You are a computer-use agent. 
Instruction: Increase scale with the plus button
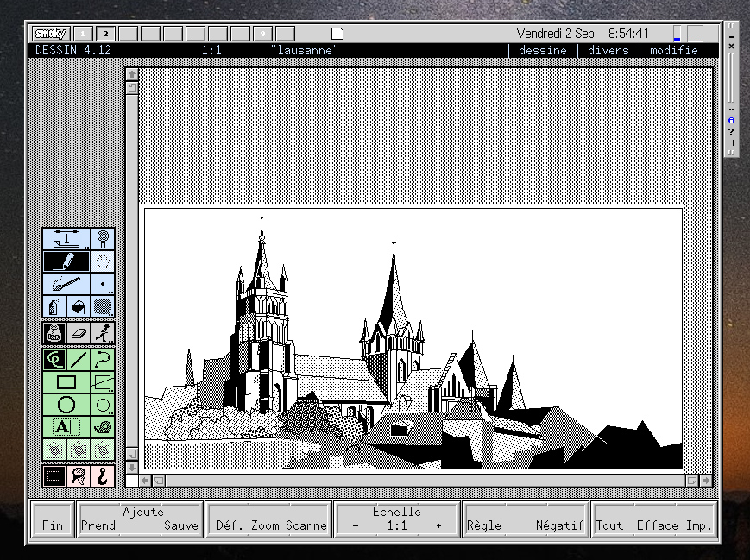(x=438, y=525)
